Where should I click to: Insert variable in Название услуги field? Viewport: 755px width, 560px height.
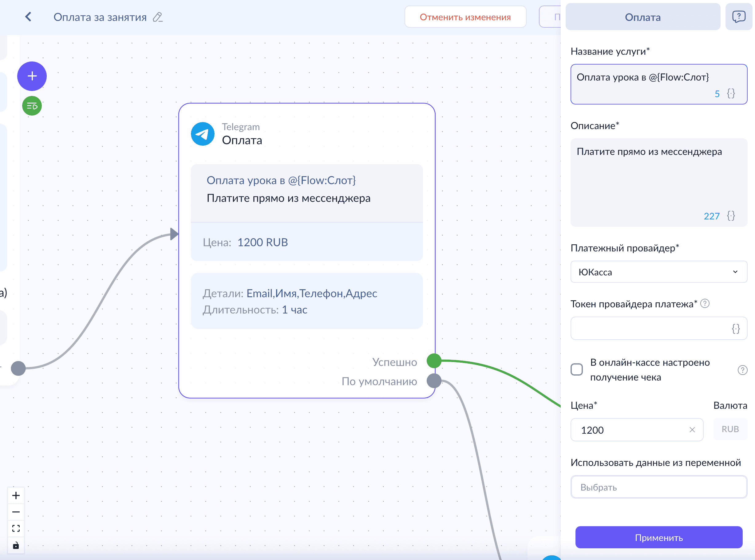(731, 93)
